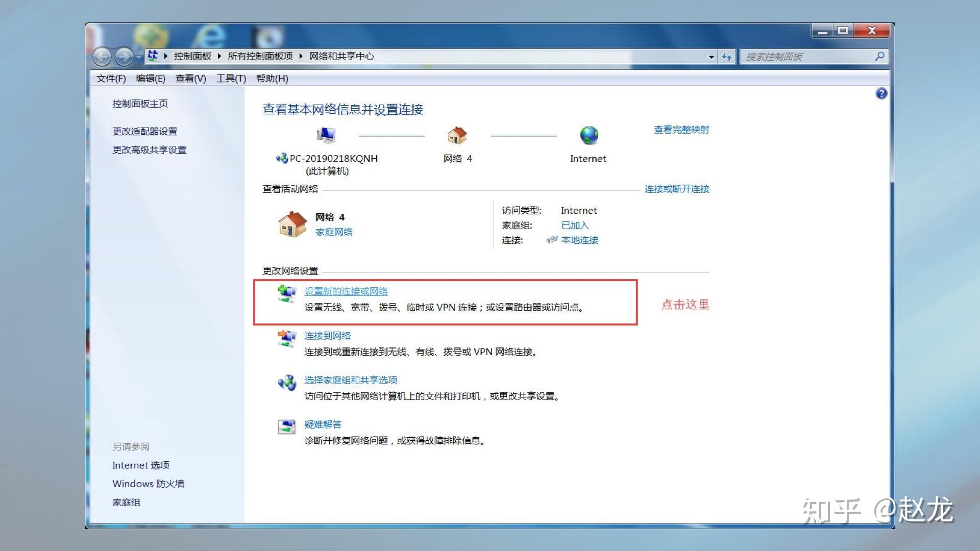Click 选择家庭组和共享选项 link
Viewport: 980px width, 551px height.
point(351,380)
